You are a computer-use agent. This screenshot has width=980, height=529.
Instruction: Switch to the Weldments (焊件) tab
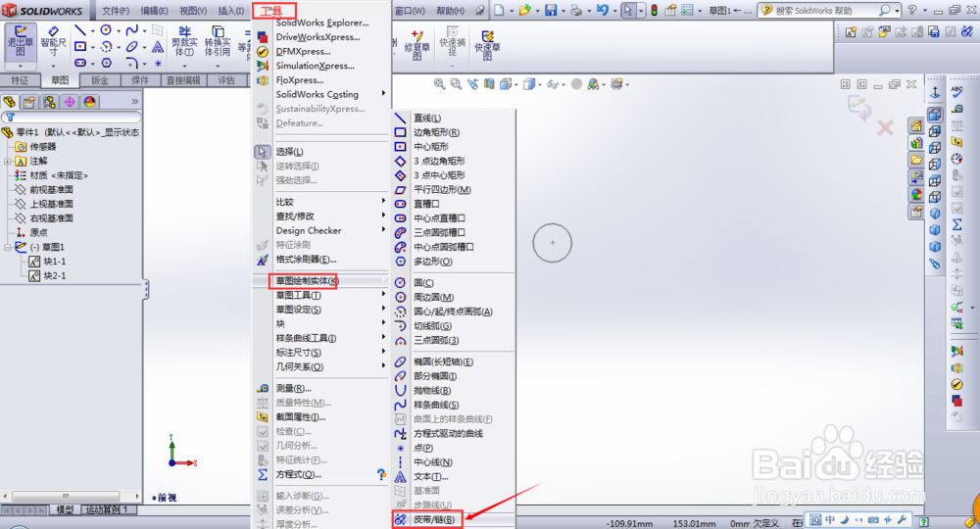[140, 80]
